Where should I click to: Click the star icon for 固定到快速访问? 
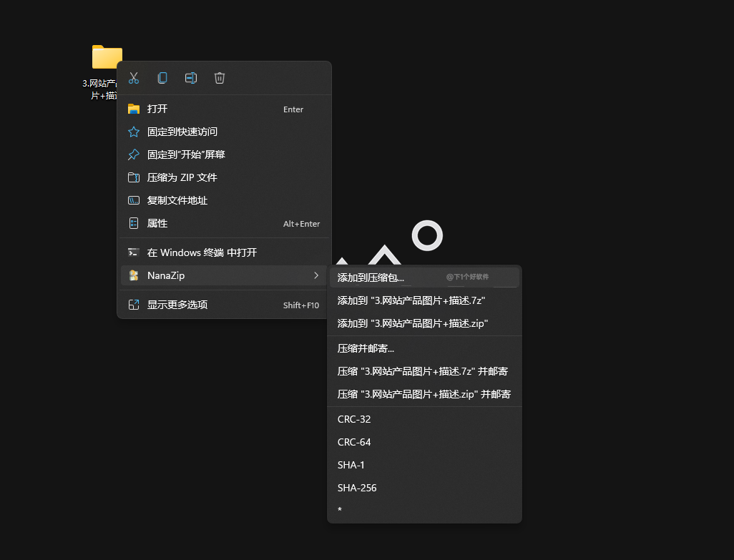133,132
